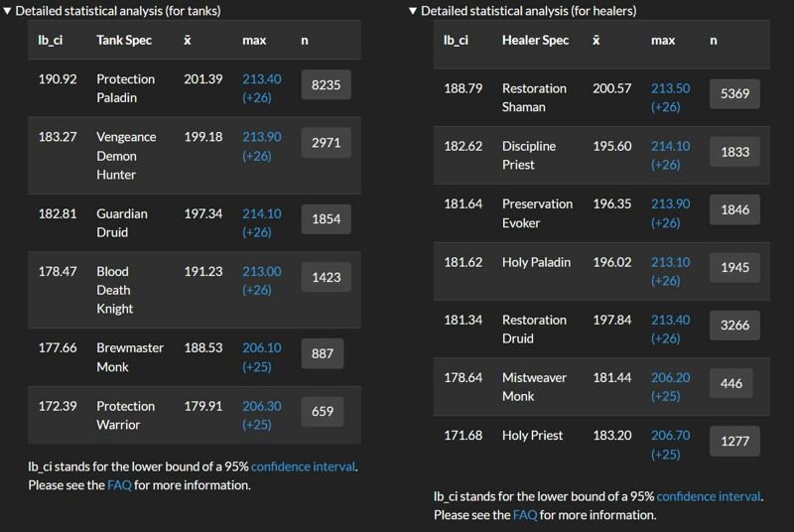The image size is (794, 532).
Task: Collapse the tanks detailed statistical analysis section
Action: coord(112,11)
